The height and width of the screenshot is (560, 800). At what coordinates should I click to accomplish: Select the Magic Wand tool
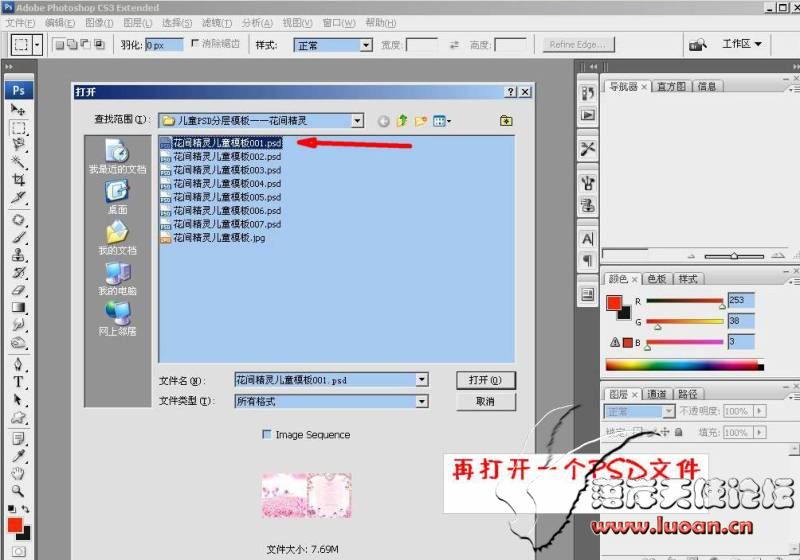coord(18,162)
